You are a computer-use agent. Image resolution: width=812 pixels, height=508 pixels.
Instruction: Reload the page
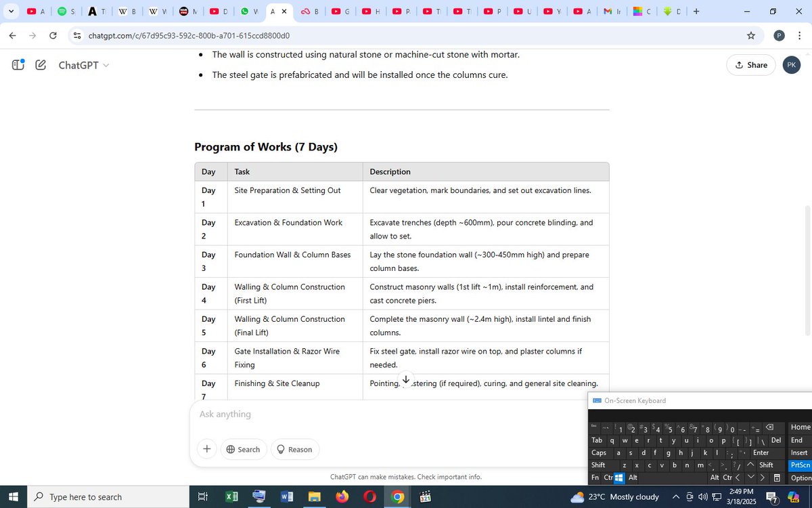pyautogui.click(x=53, y=35)
